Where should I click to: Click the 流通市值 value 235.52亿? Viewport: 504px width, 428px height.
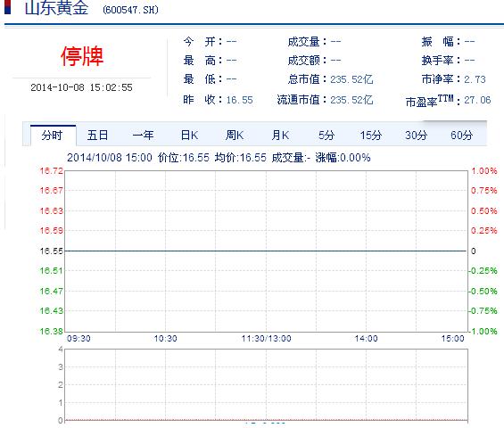(351, 100)
